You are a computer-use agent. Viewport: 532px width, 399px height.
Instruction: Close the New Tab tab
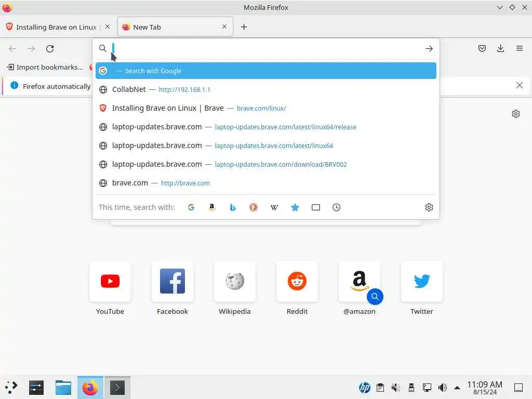click(x=224, y=26)
